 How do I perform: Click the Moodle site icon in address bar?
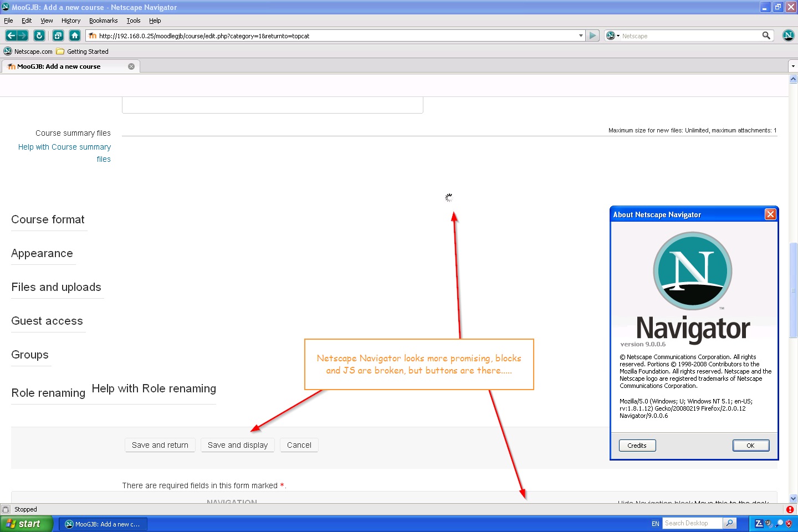pos(93,35)
